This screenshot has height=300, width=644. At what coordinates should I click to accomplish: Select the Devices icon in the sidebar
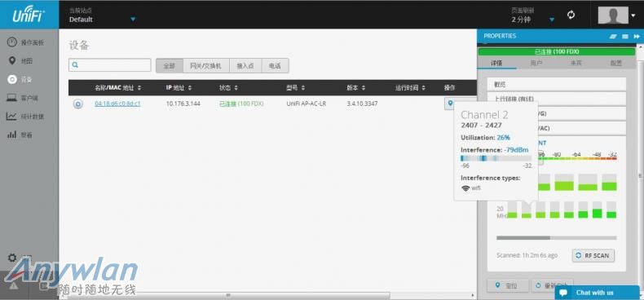[12, 79]
